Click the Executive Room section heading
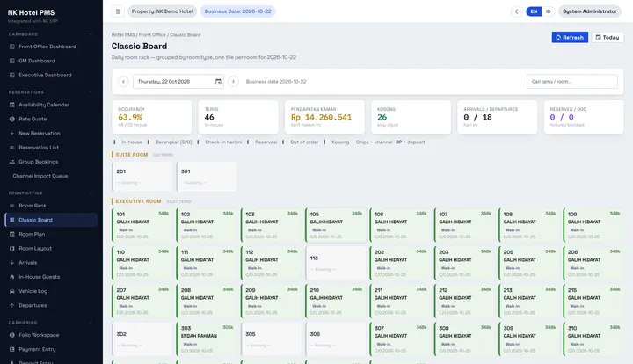This screenshot has width=633, height=364. pyautogui.click(x=139, y=201)
